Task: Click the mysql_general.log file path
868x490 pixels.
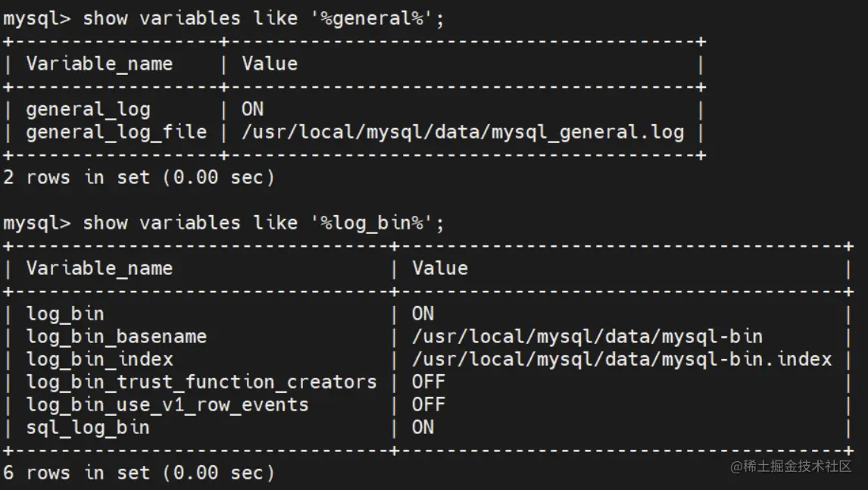Action: click(x=463, y=133)
